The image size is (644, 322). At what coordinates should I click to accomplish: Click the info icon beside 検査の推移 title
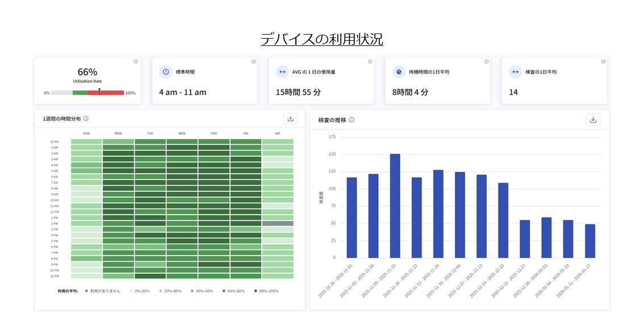tap(352, 120)
